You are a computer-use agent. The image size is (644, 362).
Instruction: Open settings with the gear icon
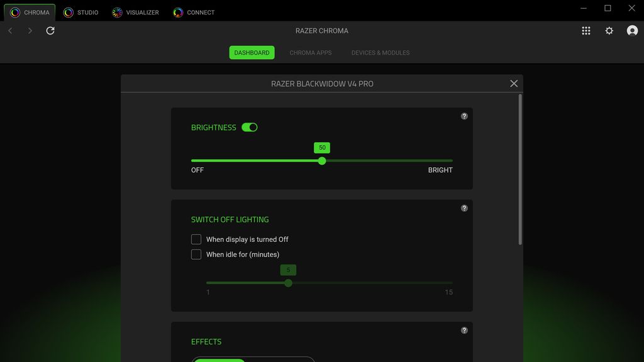[609, 30]
